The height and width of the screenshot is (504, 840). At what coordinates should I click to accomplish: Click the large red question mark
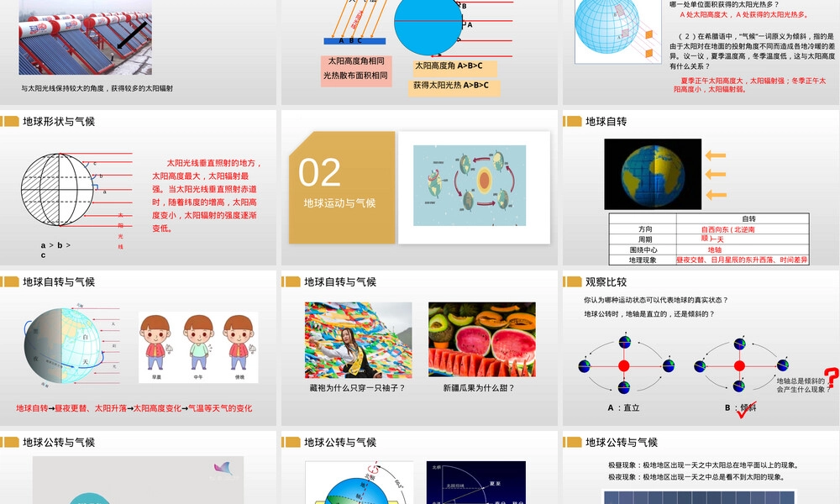tap(832, 378)
